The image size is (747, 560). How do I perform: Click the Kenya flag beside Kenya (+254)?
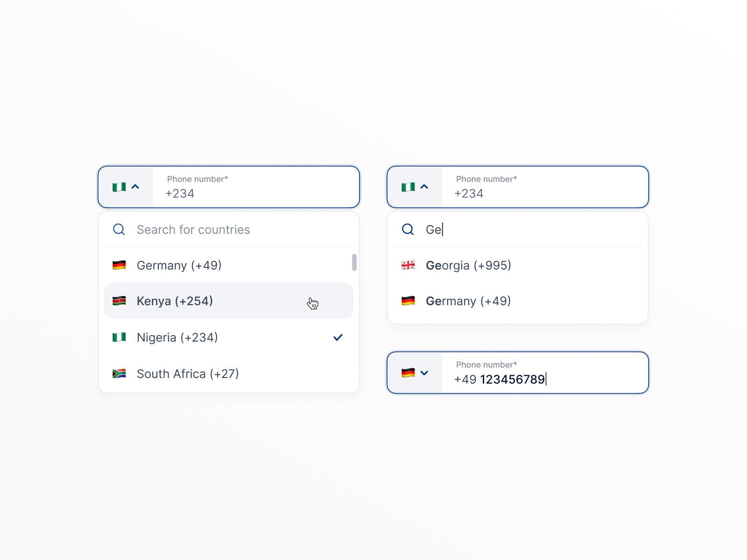click(x=120, y=301)
